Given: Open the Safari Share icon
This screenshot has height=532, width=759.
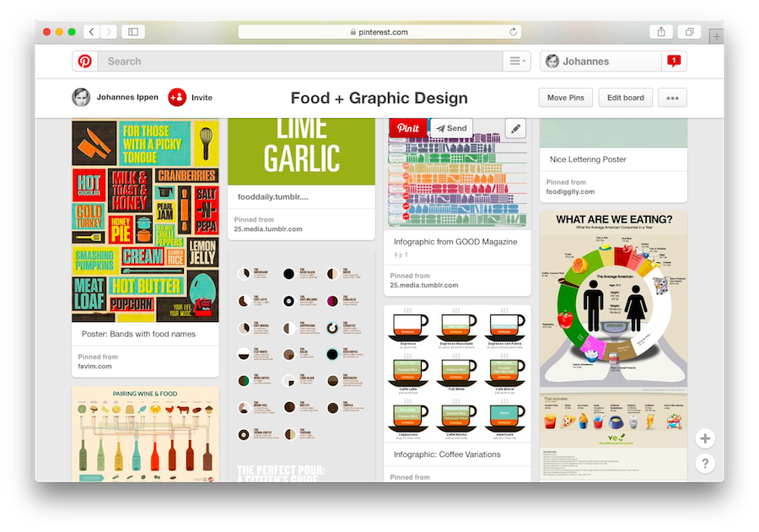Looking at the screenshot, I should point(661,32).
